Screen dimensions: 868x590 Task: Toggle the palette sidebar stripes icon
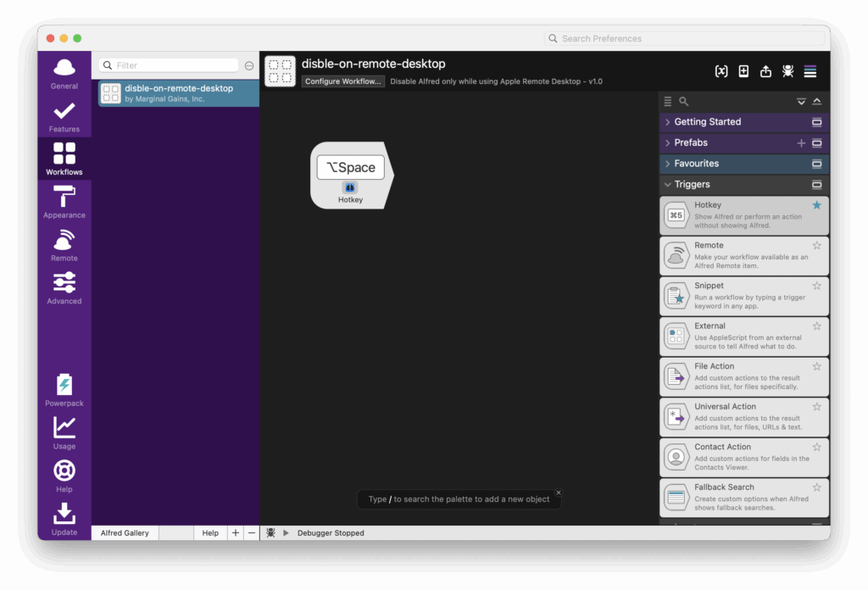click(x=810, y=72)
